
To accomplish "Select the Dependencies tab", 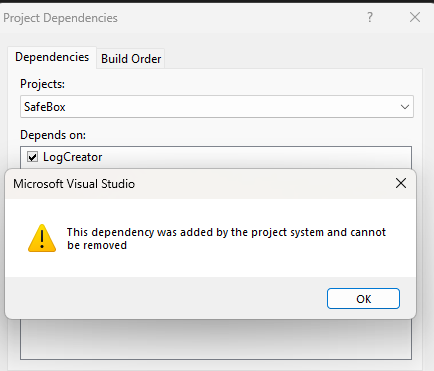I will 52,57.
